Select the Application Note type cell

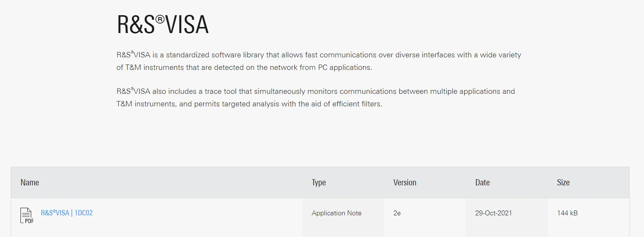(x=336, y=213)
